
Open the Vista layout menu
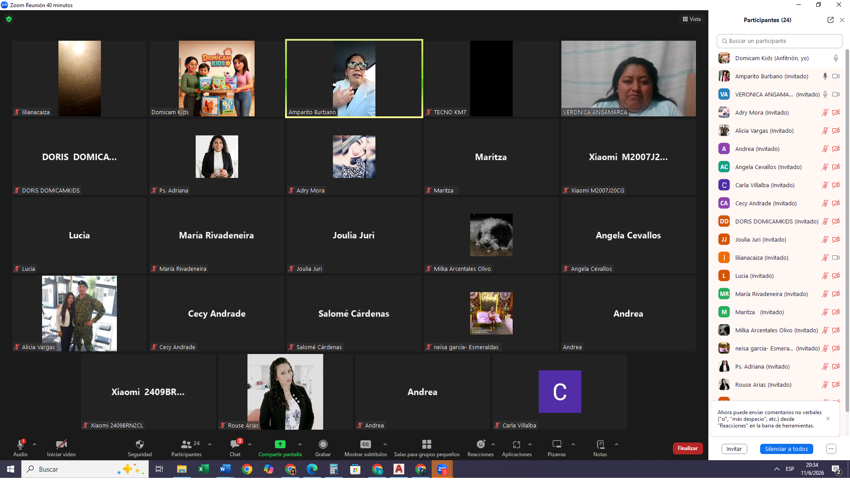point(692,19)
